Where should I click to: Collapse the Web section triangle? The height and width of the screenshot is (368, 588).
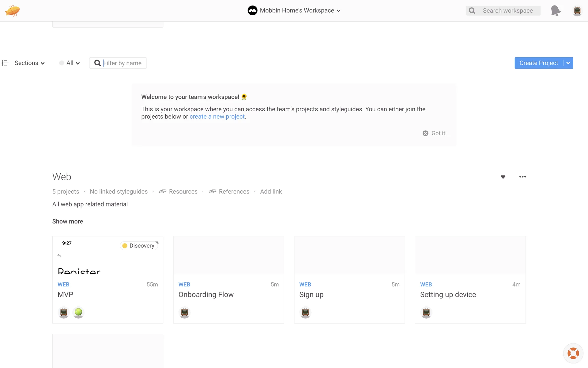(503, 177)
